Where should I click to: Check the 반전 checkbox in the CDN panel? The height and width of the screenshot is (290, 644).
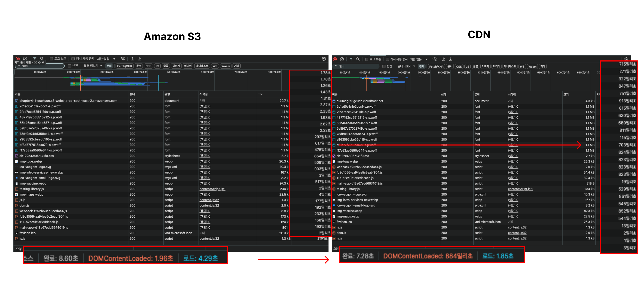(384, 66)
